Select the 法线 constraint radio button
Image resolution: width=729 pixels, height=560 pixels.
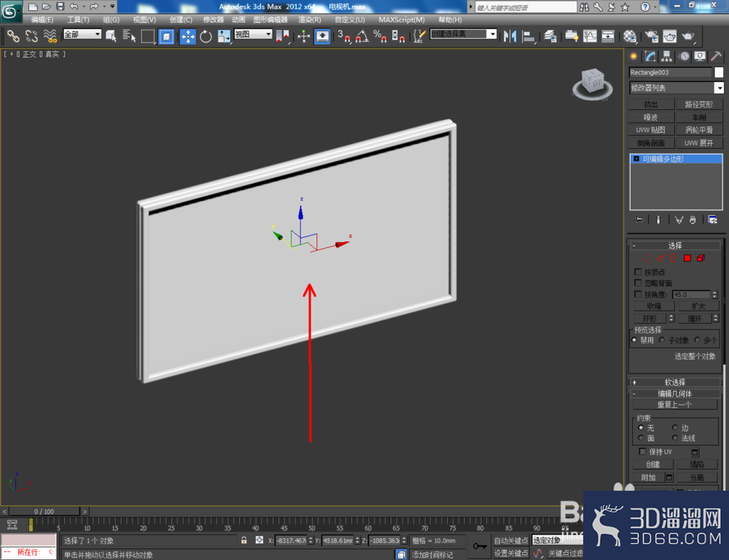[x=674, y=437]
